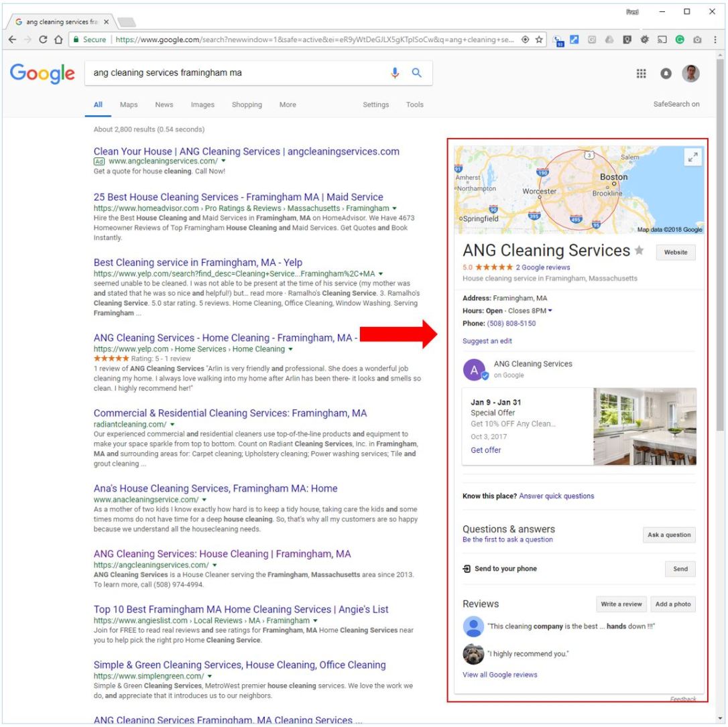Open the More search categories menu
The width and height of the screenshot is (728, 727).
tap(288, 105)
